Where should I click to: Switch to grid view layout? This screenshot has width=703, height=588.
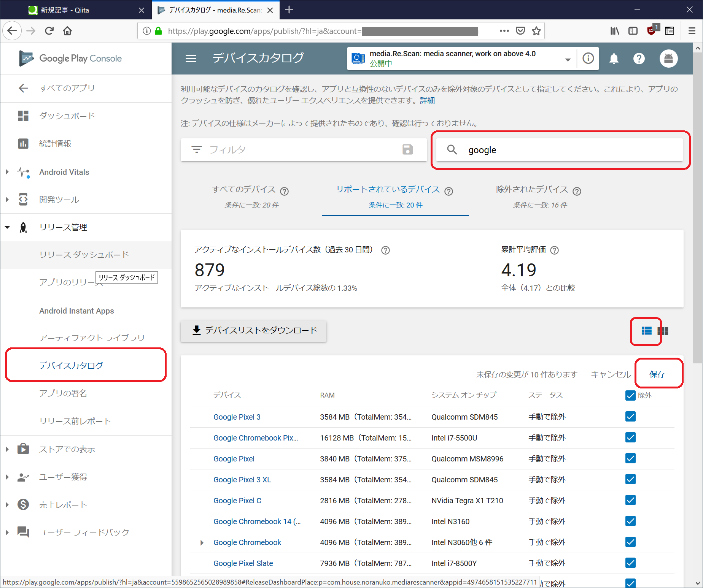coord(663,331)
